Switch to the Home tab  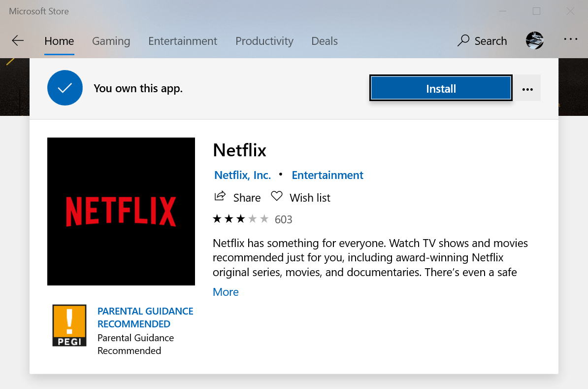59,41
